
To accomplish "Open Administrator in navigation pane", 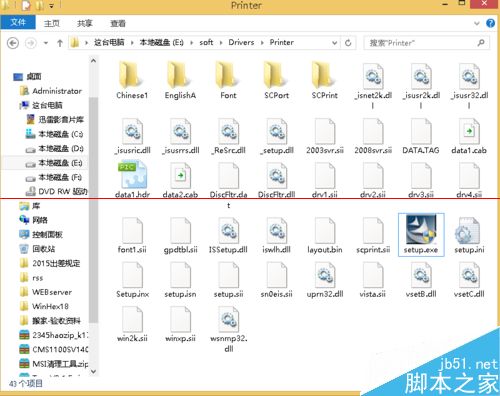I will tap(51, 91).
